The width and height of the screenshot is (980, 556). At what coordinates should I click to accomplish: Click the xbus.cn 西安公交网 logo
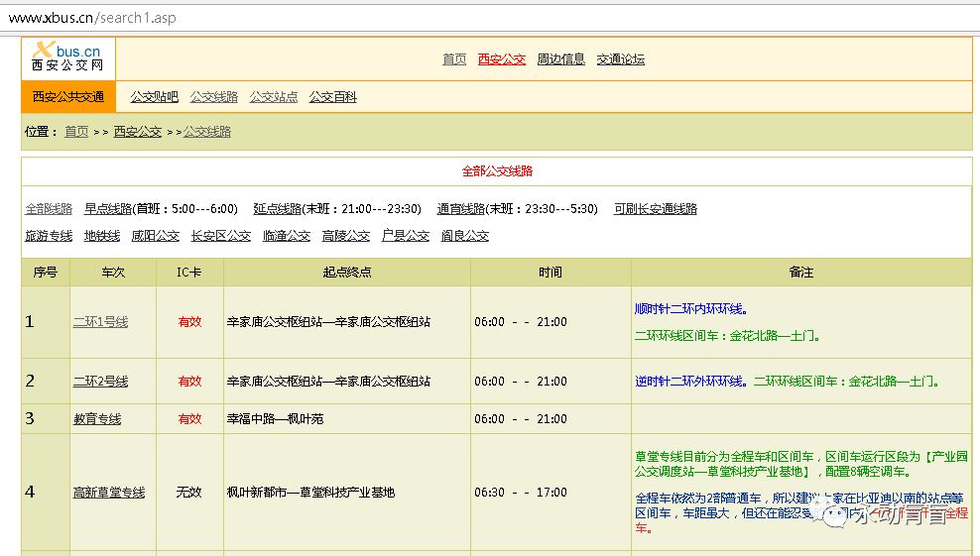(67, 56)
